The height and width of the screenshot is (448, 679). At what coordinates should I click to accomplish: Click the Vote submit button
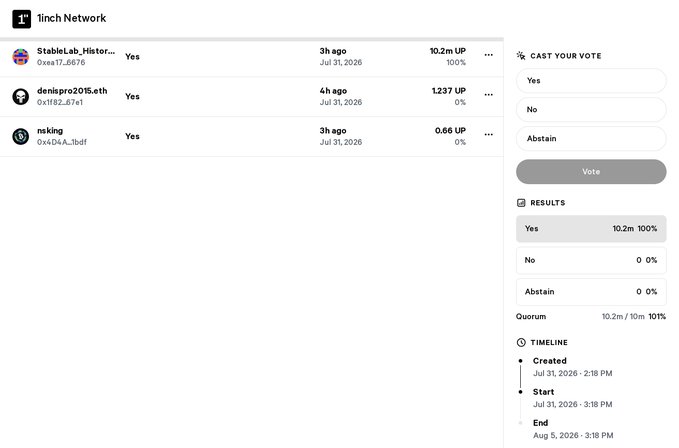[591, 172]
